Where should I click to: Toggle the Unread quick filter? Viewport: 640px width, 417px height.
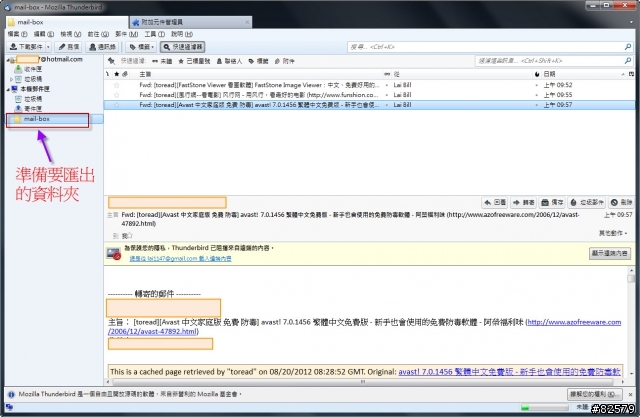tap(162, 61)
